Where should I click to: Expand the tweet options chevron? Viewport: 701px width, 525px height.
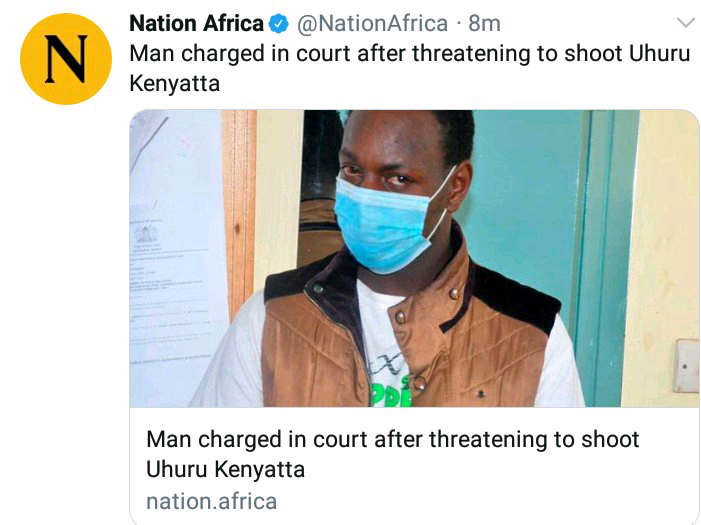pos(685,22)
